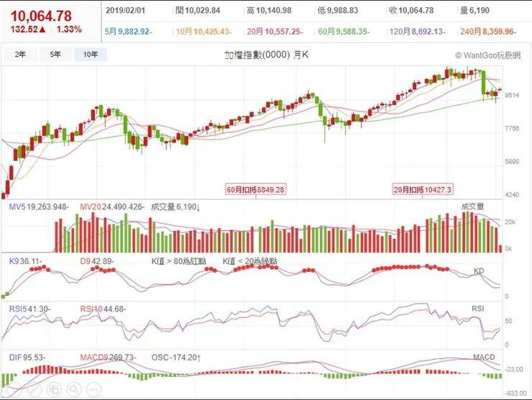Viewport: 532px width, 400px height.
Task: Click the close price 收10,064.78
Action: (x=411, y=11)
